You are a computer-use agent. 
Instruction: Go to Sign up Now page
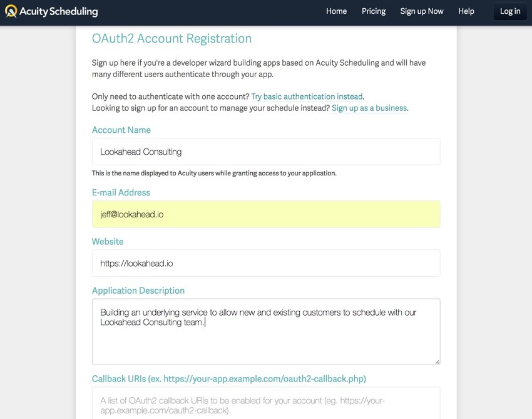click(422, 11)
